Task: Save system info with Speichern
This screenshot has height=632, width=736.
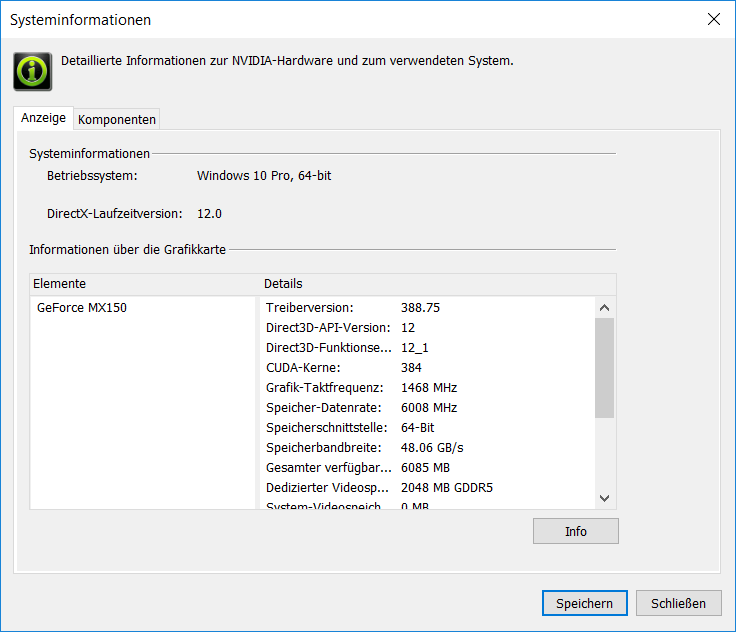Action: [x=584, y=603]
